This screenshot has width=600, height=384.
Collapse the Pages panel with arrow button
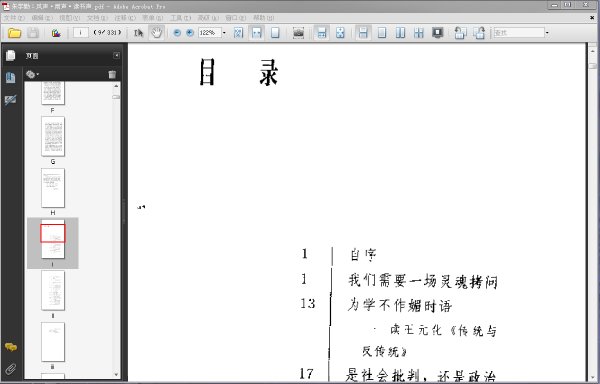click(x=117, y=55)
